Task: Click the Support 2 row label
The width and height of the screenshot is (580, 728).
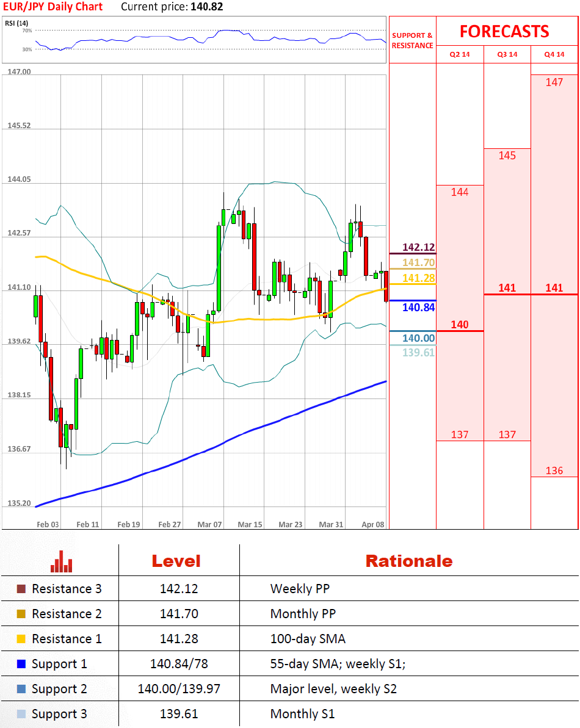Action: click(59, 689)
